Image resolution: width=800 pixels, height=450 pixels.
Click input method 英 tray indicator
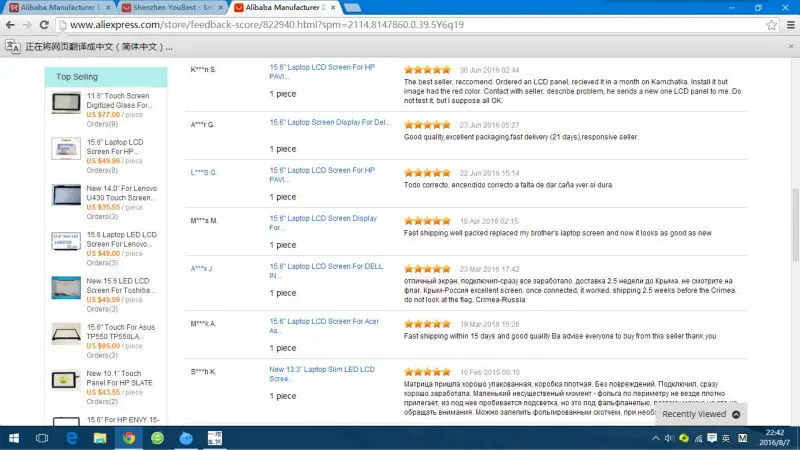726,438
